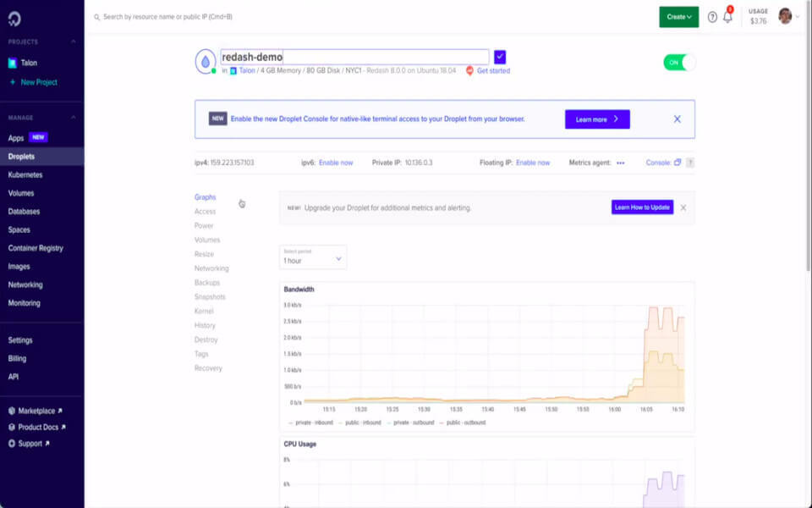
Task: Collapse the Manage section
Action: coord(73,118)
